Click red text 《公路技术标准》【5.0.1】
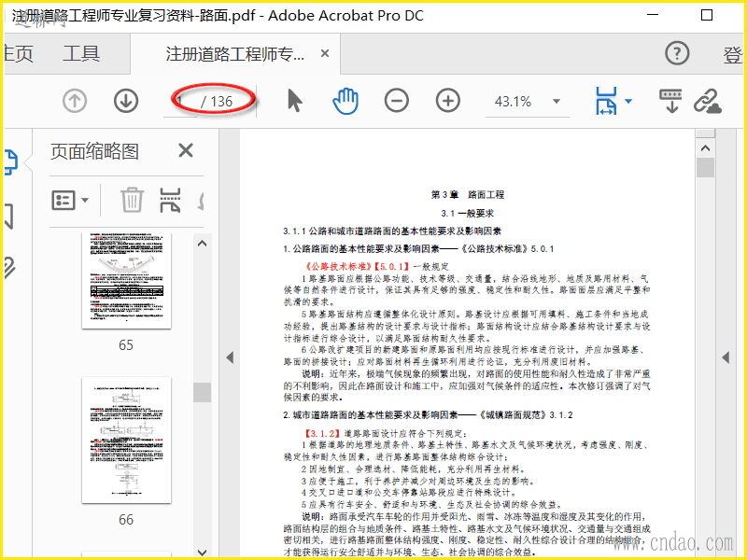The image size is (747, 560). click(357, 266)
